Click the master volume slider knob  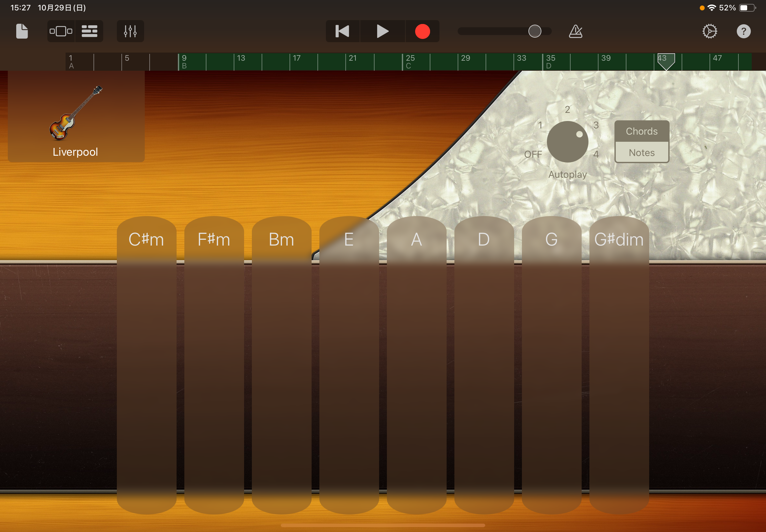tap(535, 31)
